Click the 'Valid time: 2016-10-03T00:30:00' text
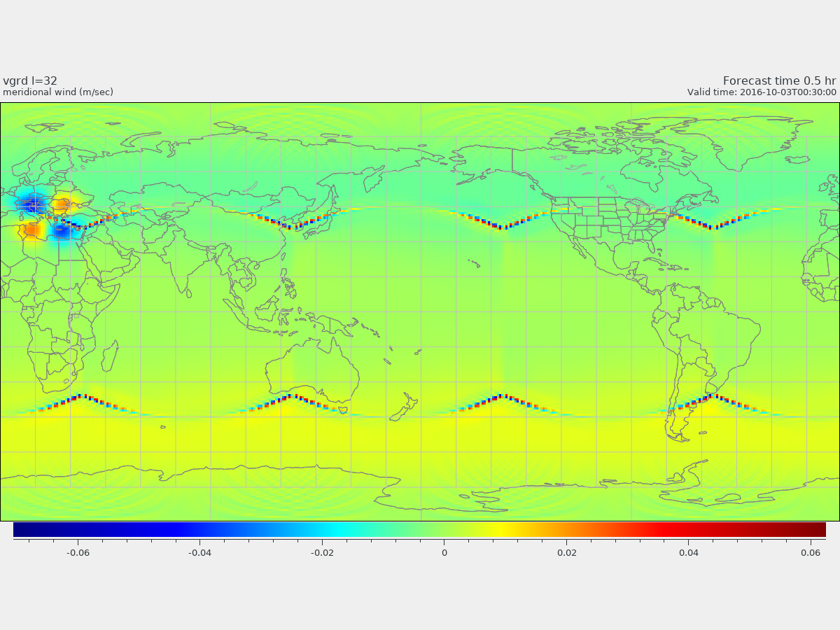The image size is (840, 630). pos(762,92)
